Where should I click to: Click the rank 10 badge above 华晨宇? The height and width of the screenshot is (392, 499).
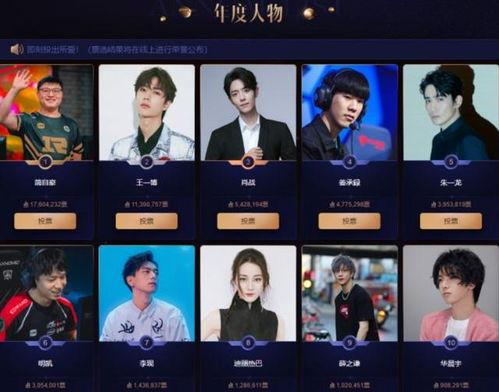click(451, 343)
